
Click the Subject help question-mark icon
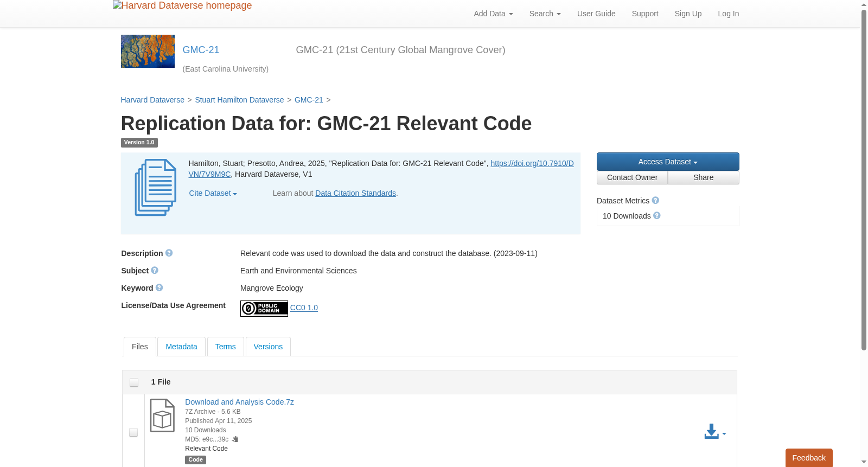[155, 271]
